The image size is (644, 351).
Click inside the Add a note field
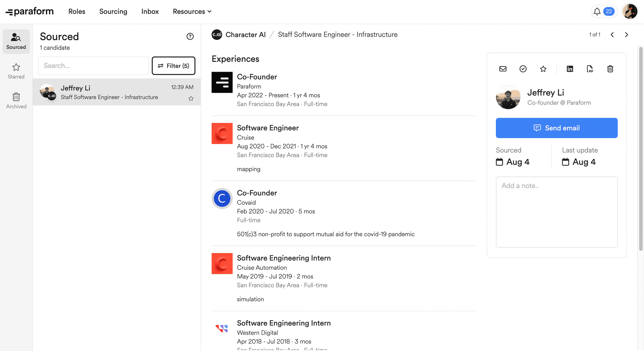pyautogui.click(x=557, y=212)
